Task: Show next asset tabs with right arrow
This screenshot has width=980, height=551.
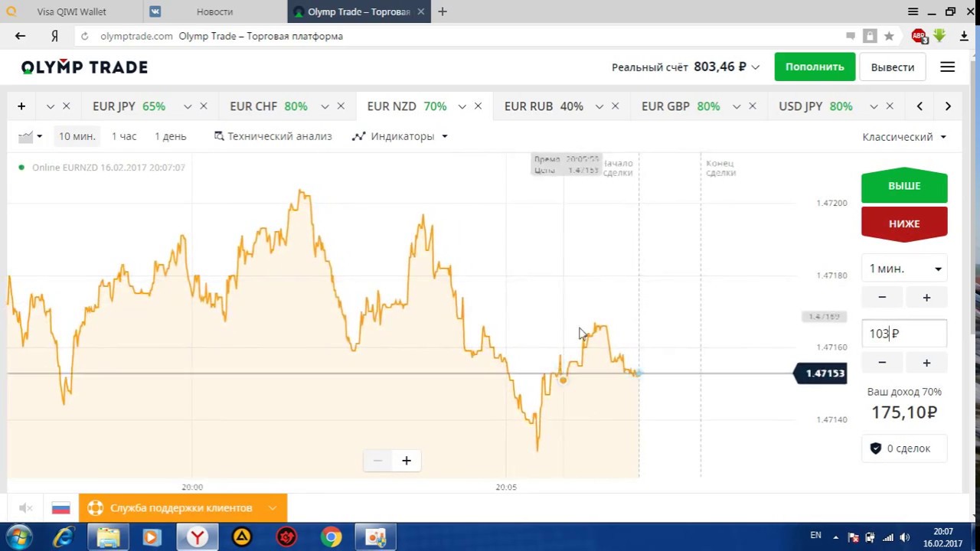Action: 948,106
